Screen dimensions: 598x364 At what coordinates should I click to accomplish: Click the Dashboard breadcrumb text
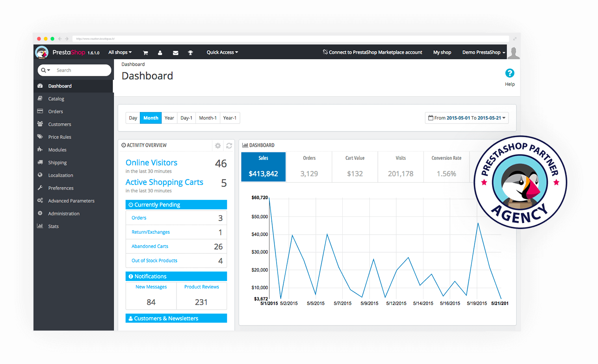133,64
